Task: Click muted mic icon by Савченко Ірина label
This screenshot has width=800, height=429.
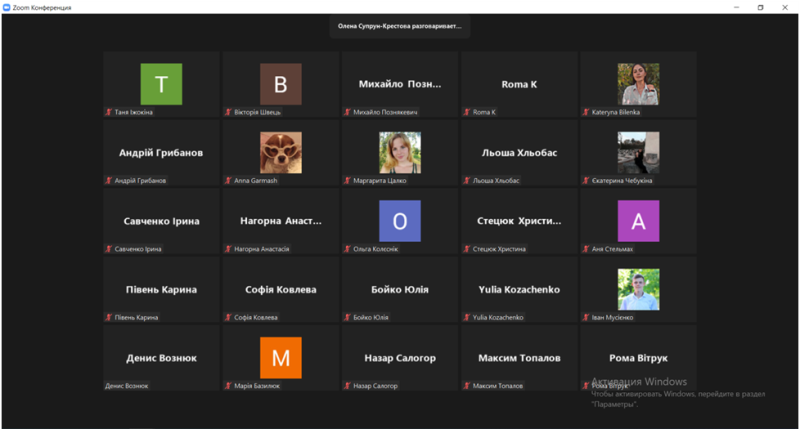Action: click(109, 249)
